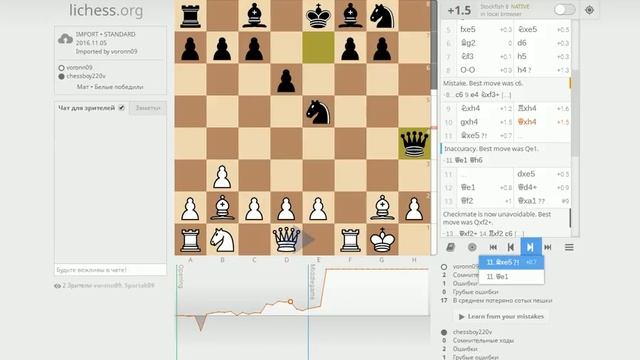This screenshot has width=640, height=360.
Task: Open the hamburger analysis menu
Action: [x=569, y=247]
